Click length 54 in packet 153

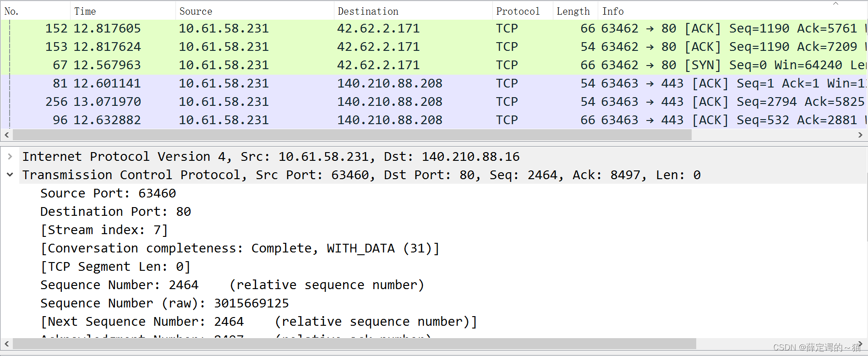pos(588,47)
